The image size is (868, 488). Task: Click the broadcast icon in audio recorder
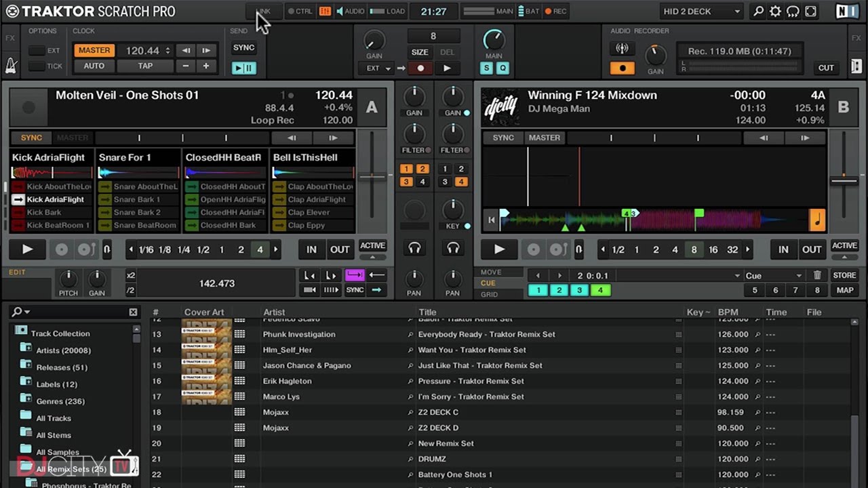pyautogui.click(x=622, y=49)
